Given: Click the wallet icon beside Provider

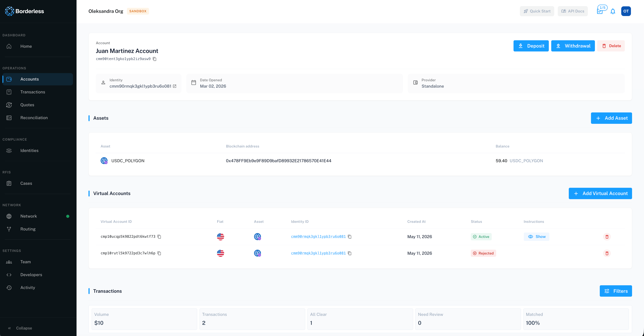Looking at the screenshot, I should 415,83.
